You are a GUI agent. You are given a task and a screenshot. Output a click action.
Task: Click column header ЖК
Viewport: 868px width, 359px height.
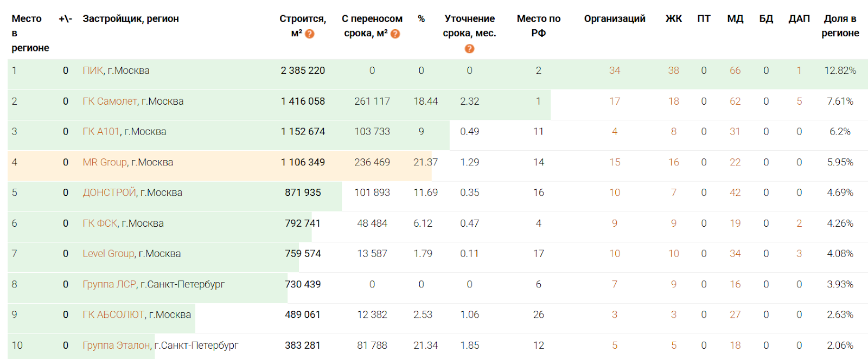674,19
